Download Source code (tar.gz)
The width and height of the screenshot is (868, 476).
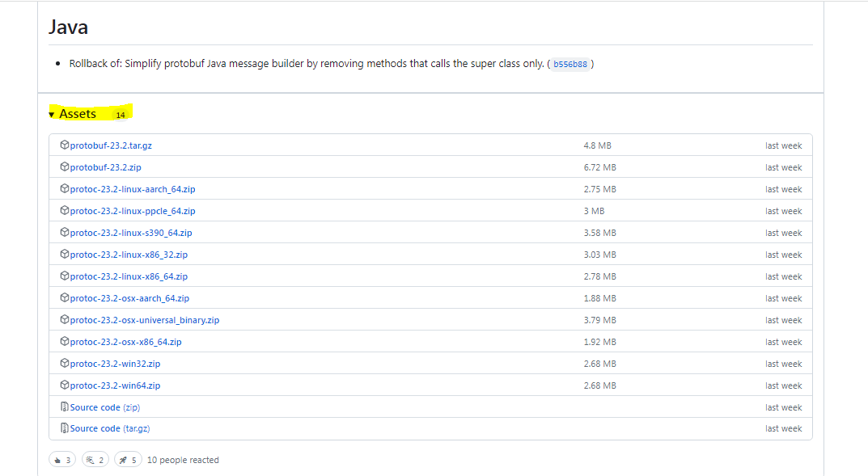[109, 428]
